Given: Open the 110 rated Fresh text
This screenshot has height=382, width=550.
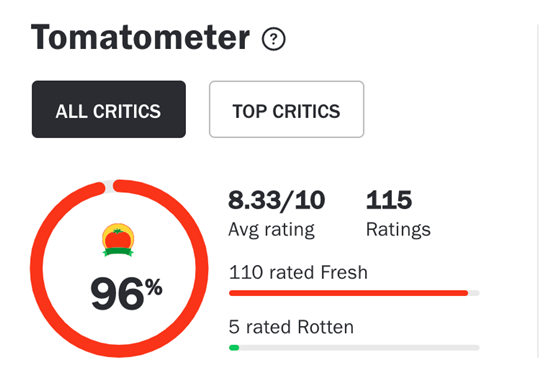Looking at the screenshot, I should click(298, 273).
